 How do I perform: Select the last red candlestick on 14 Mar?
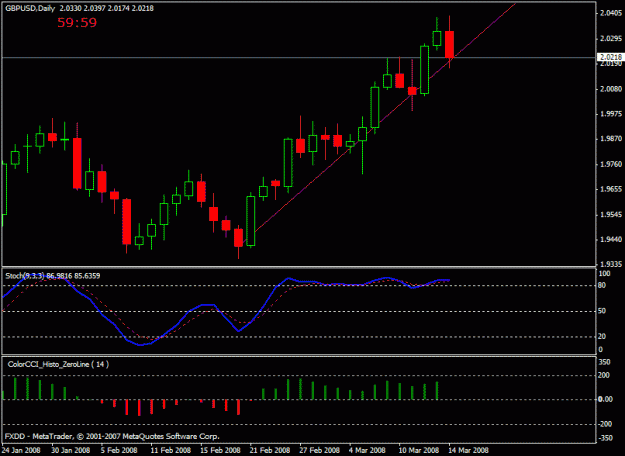[450, 44]
